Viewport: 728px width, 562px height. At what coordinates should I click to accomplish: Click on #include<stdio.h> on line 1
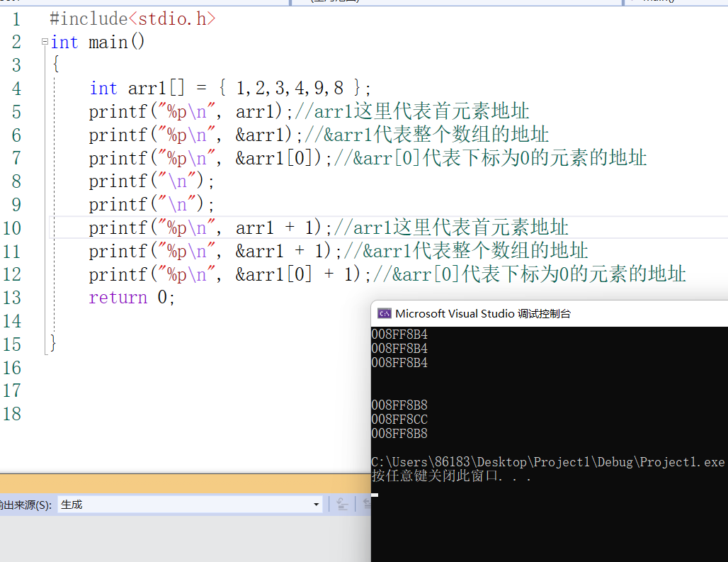tap(133, 19)
